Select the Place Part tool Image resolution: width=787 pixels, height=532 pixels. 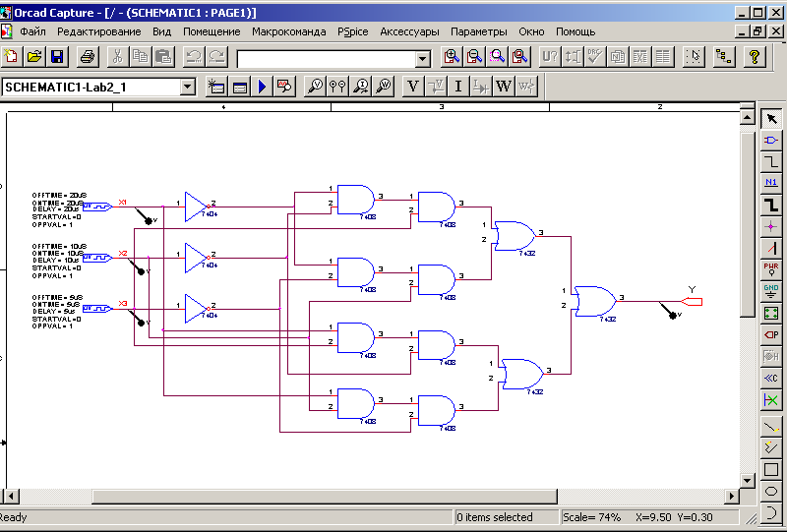pyautogui.click(x=771, y=141)
